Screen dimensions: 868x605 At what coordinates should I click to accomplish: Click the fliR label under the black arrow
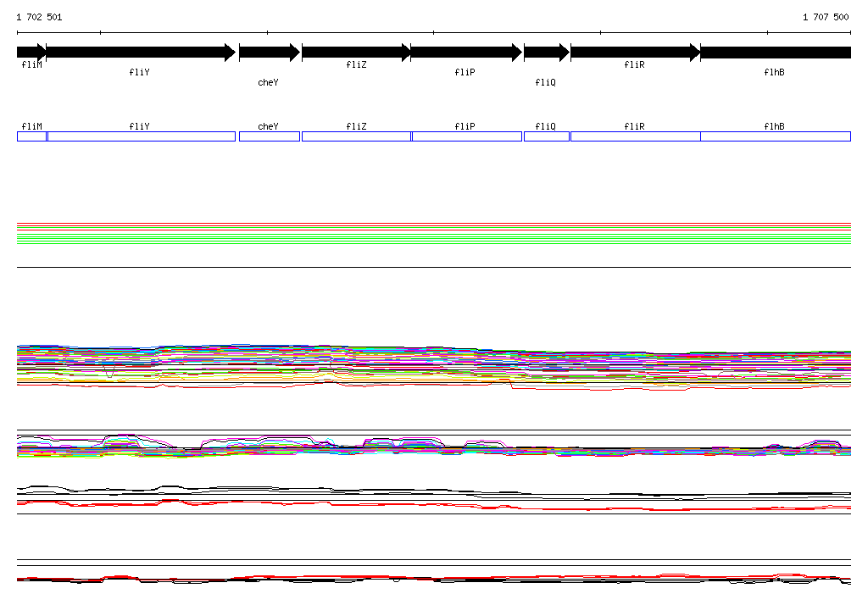(634, 64)
